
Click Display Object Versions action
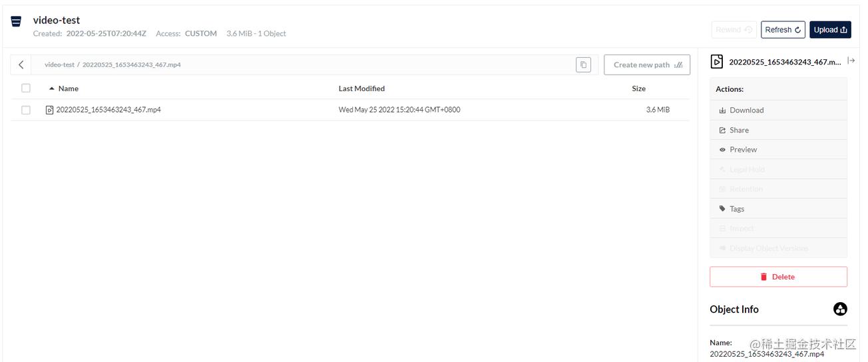(778, 248)
